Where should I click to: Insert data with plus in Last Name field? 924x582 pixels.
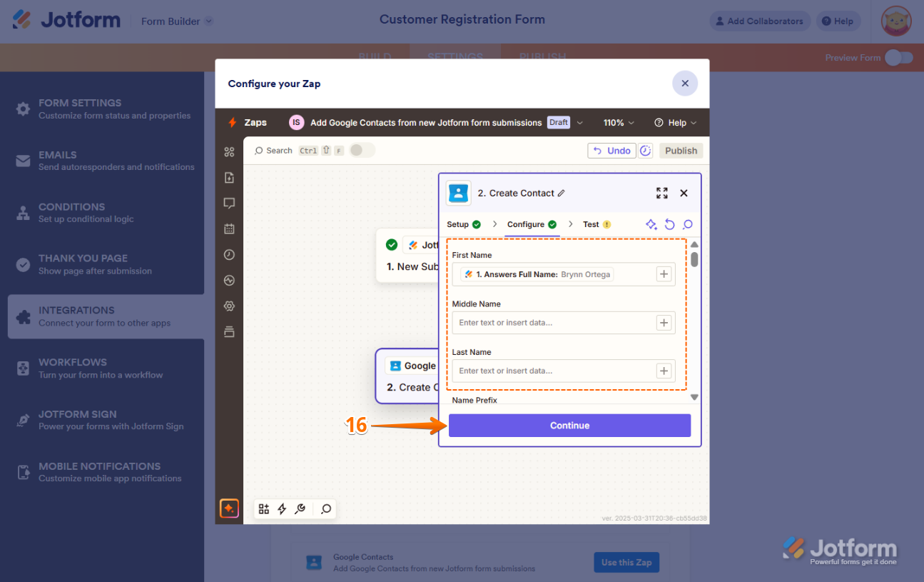pos(664,371)
